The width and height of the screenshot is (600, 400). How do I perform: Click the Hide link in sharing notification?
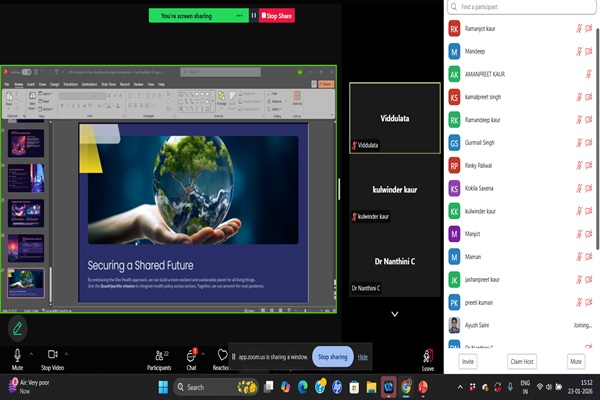coord(363,357)
